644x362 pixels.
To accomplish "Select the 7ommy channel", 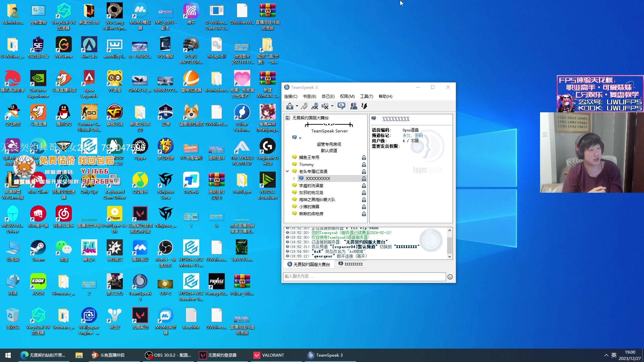I will 306,164.
